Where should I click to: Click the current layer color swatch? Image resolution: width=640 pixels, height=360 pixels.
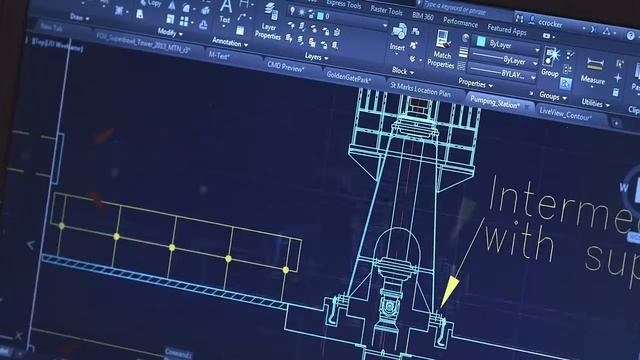click(x=320, y=16)
